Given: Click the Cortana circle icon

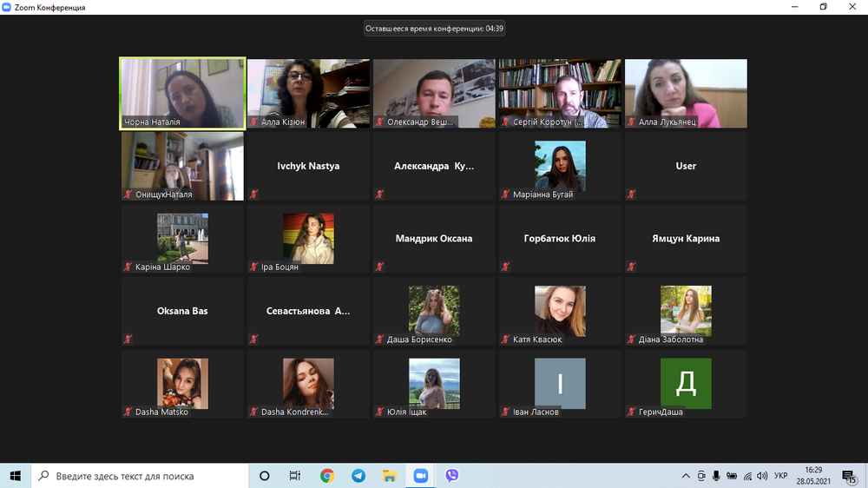Looking at the screenshot, I should click(265, 476).
